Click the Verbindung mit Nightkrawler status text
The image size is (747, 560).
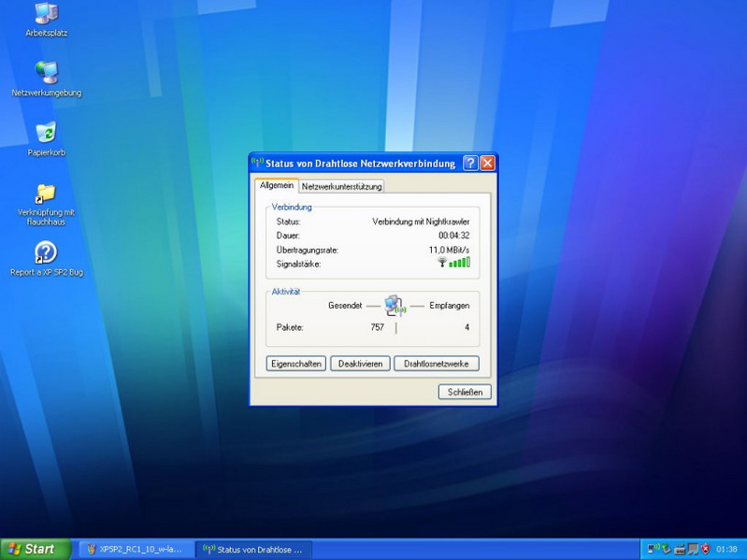pyautogui.click(x=421, y=222)
